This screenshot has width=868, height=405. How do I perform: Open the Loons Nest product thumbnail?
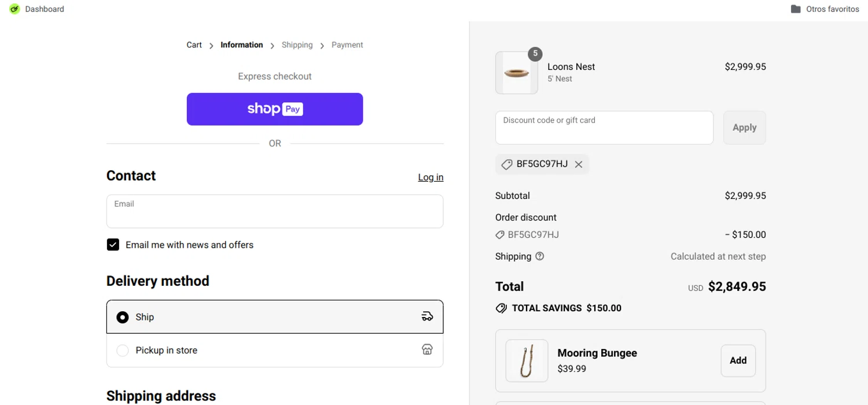[517, 73]
